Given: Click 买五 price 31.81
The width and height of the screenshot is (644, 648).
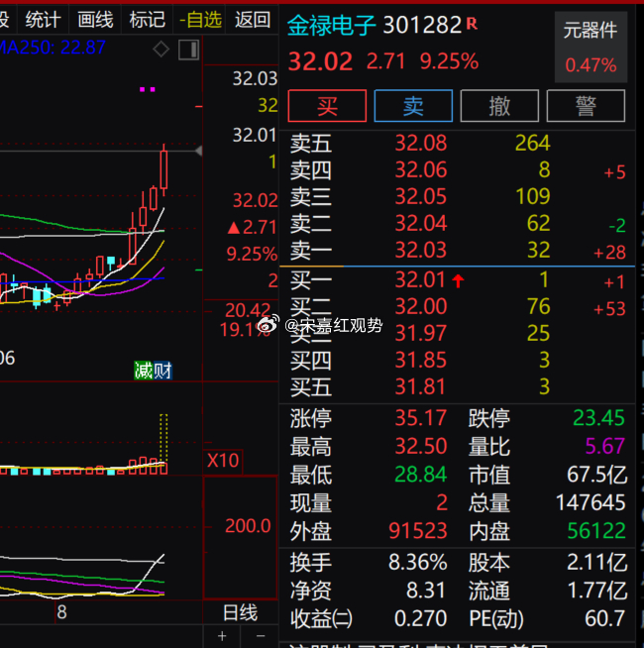Looking at the screenshot, I should (420, 386).
